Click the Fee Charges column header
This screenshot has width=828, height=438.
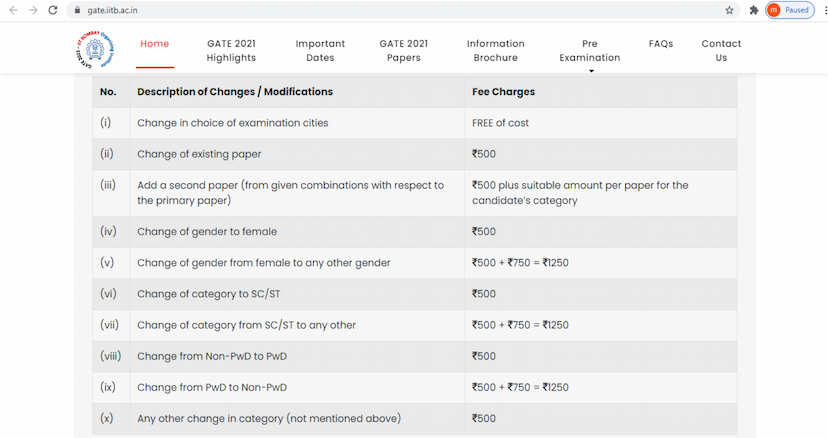tap(503, 92)
